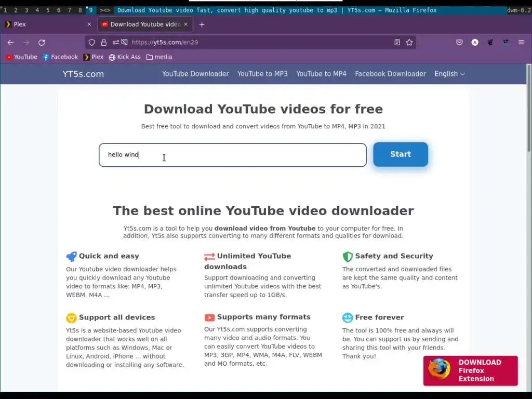
Task: Click the Chrome-style icon beside Support all devices
Action: coord(71,318)
